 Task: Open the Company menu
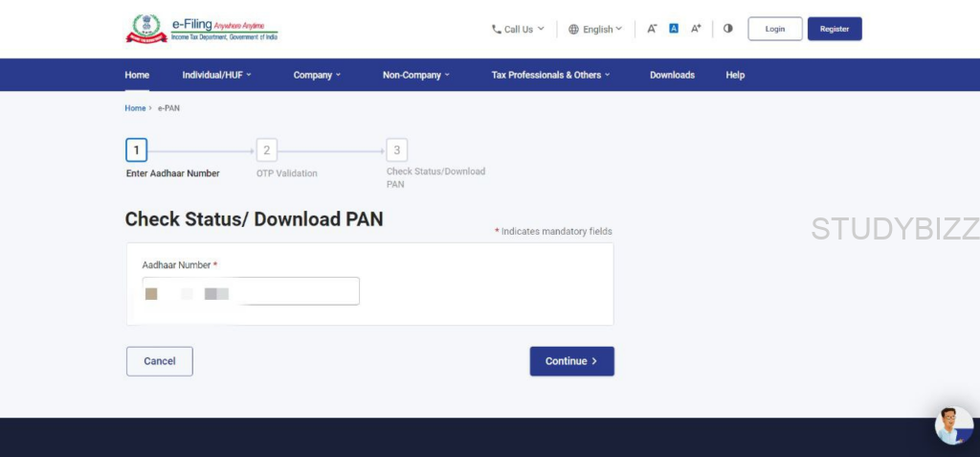tap(317, 75)
